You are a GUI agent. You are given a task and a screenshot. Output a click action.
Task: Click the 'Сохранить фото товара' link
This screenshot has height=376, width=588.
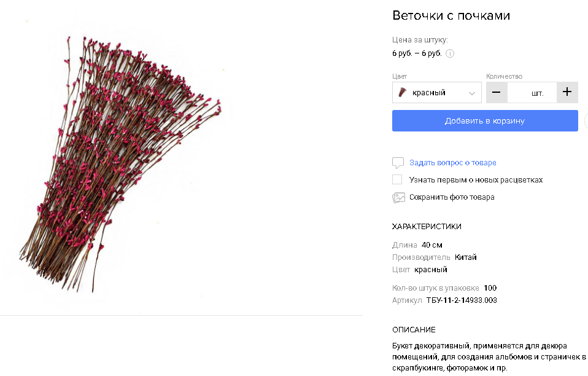click(x=452, y=197)
